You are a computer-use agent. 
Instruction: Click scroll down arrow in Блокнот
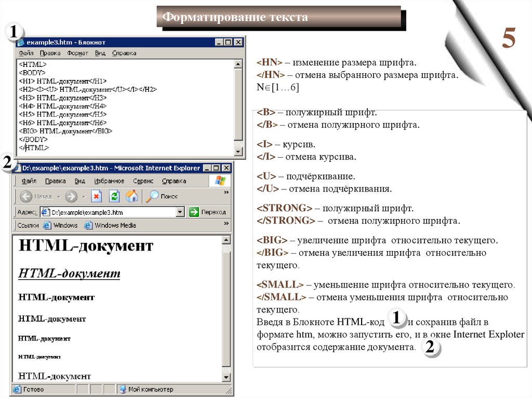[238, 152]
